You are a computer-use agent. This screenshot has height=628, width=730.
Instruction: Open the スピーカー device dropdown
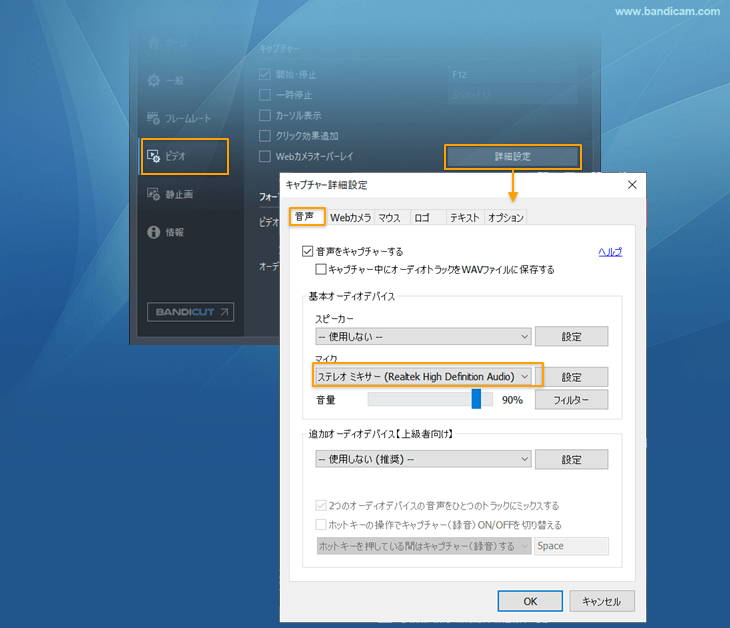pyautogui.click(x=423, y=337)
